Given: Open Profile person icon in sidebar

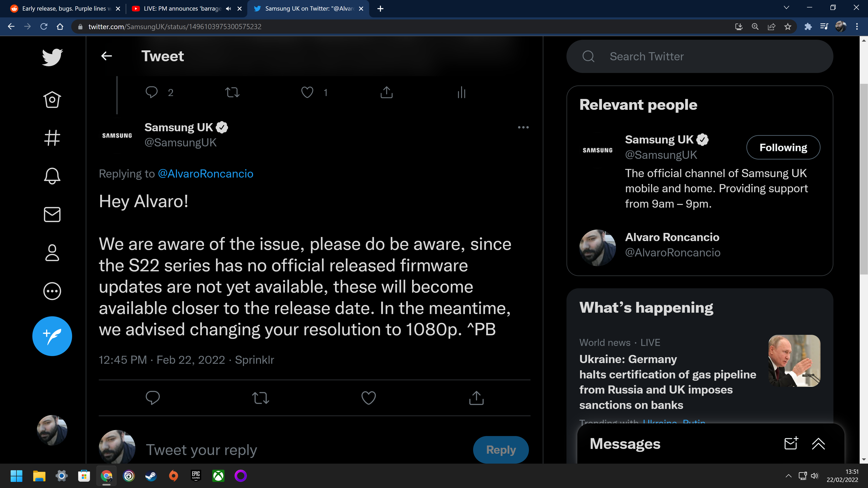Looking at the screenshot, I should [52, 253].
